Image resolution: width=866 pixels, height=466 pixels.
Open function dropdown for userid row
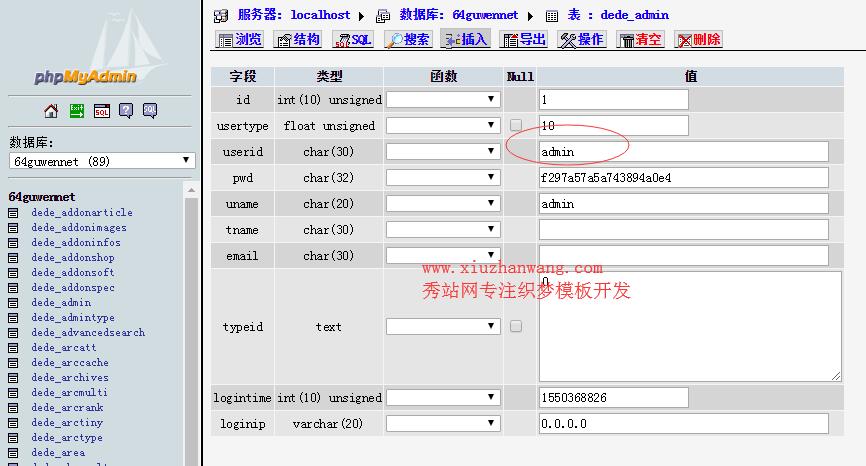coord(442,151)
